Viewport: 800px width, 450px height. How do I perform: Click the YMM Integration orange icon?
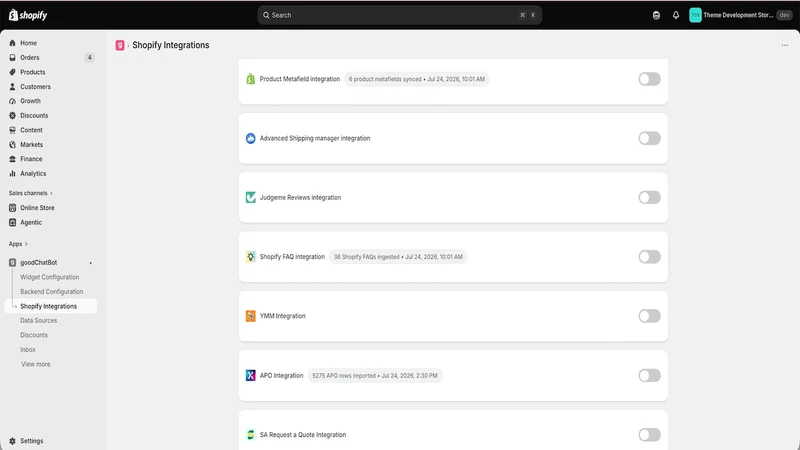pyautogui.click(x=251, y=316)
